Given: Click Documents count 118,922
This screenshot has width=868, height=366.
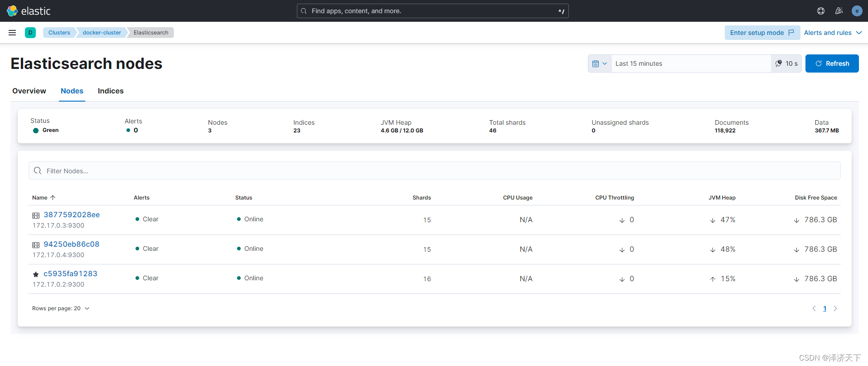Looking at the screenshot, I should click(725, 131).
